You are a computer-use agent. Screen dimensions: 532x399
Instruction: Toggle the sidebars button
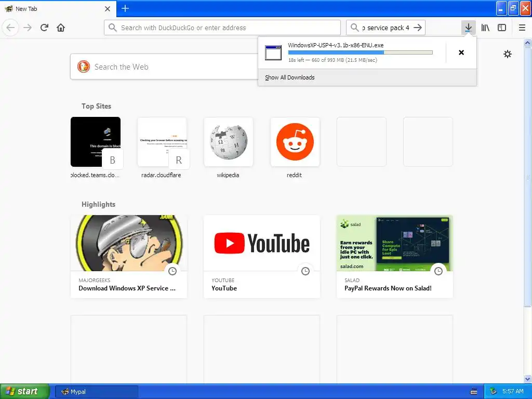(x=502, y=28)
